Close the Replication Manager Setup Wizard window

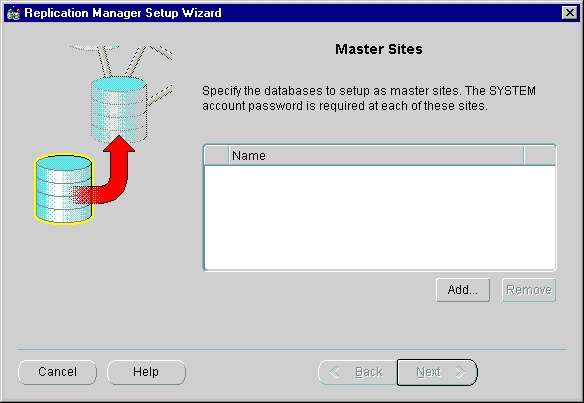pyautogui.click(x=569, y=13)
